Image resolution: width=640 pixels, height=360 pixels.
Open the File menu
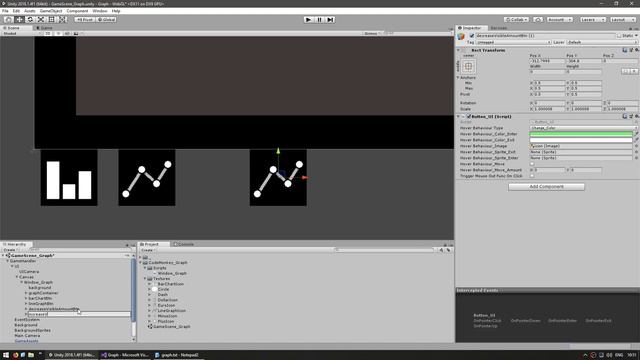click(5, 11)
